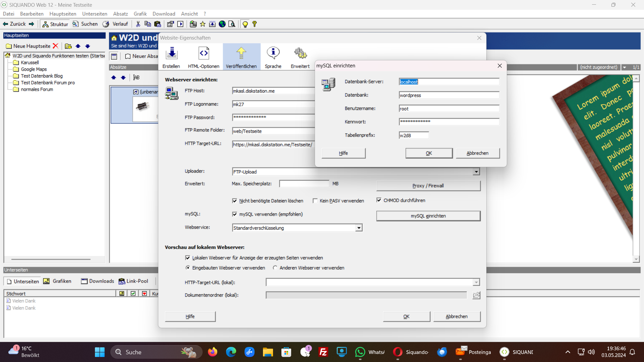Click the Abbrechen button in mySQL dialog
Screen dimensions: 644x362
point(477,153)
